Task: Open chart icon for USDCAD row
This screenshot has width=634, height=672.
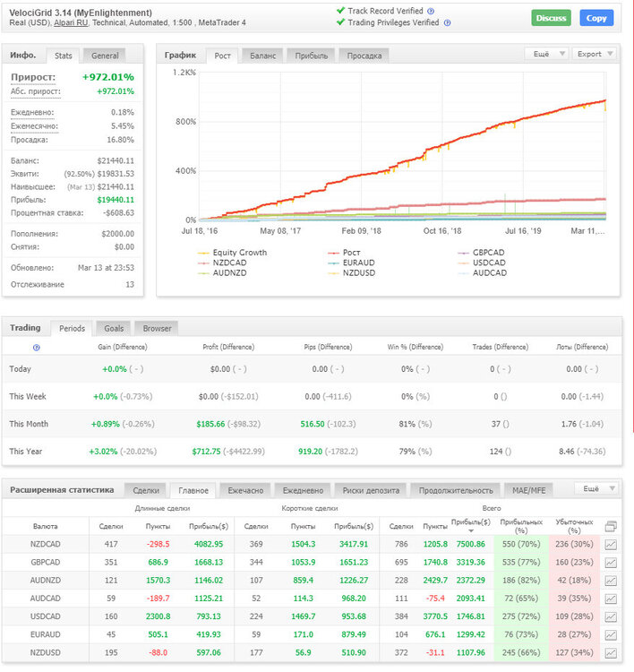Action: (x=611, y=616)
